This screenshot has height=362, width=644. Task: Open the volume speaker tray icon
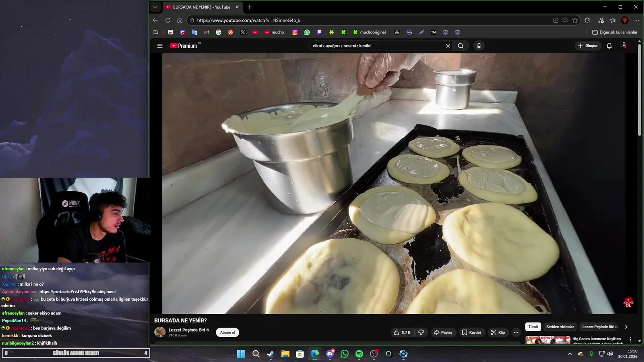pyautogui.click(x=610, y=354)
